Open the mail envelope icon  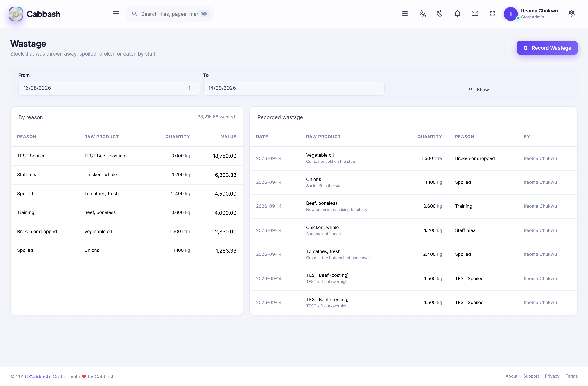475,14
